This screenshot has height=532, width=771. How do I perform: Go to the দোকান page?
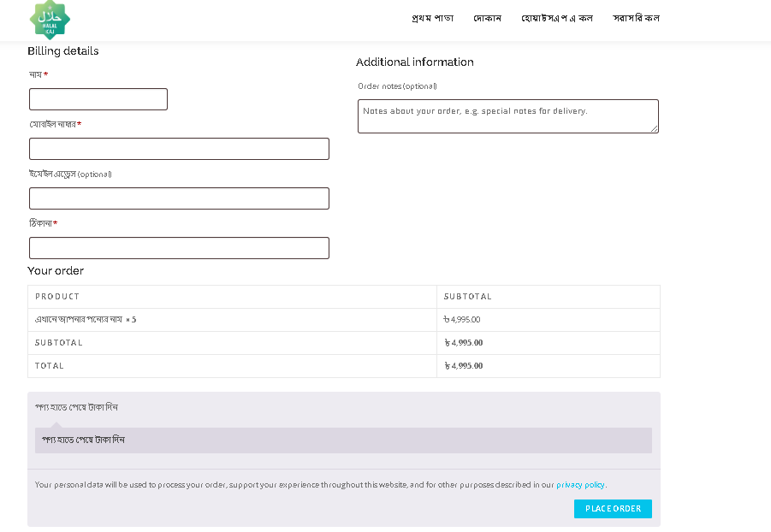click(x=487, y=18)
